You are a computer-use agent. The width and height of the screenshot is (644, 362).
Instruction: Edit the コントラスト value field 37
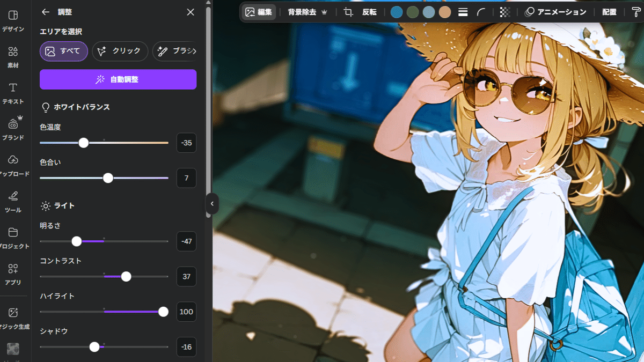[x=186, y=277]
